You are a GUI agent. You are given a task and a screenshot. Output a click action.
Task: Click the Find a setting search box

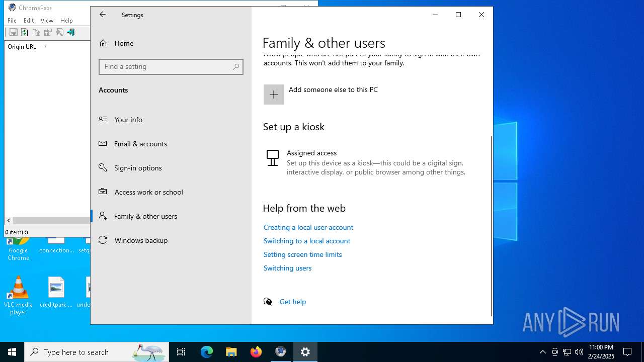171,67
